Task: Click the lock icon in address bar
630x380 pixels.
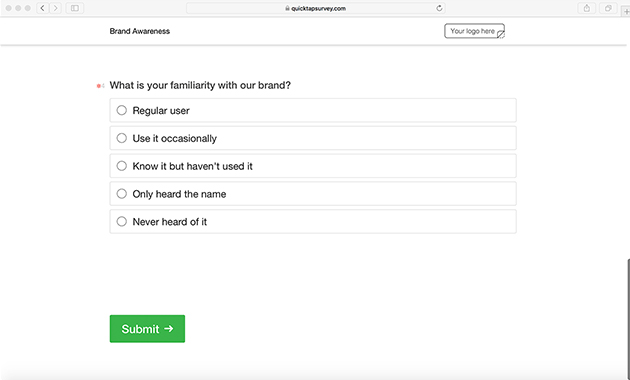Action: pos(287,8)
